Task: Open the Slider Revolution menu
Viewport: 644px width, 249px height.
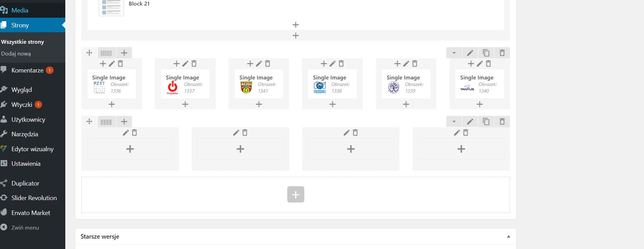Action: tap(34, 198)
